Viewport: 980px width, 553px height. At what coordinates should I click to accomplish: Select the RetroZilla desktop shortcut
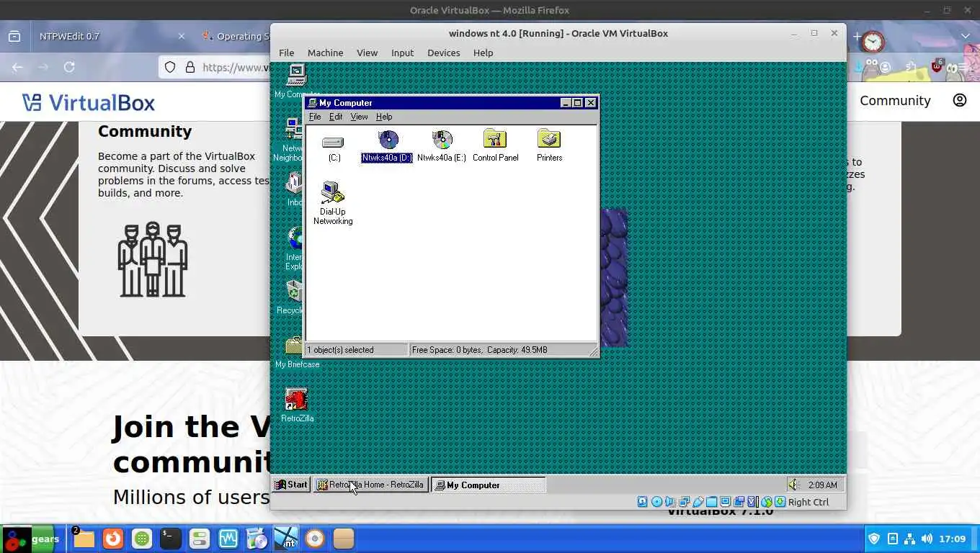coord(297,405)
